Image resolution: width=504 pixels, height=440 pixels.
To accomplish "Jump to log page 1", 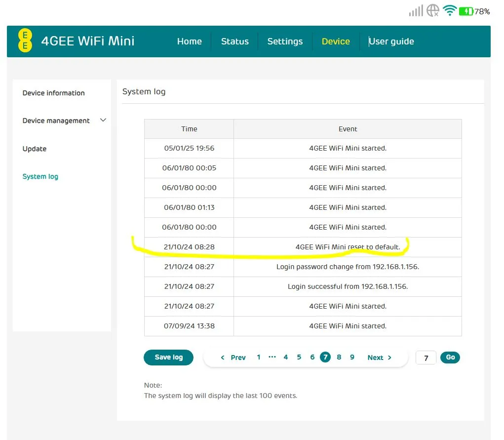I will [259, 357].
